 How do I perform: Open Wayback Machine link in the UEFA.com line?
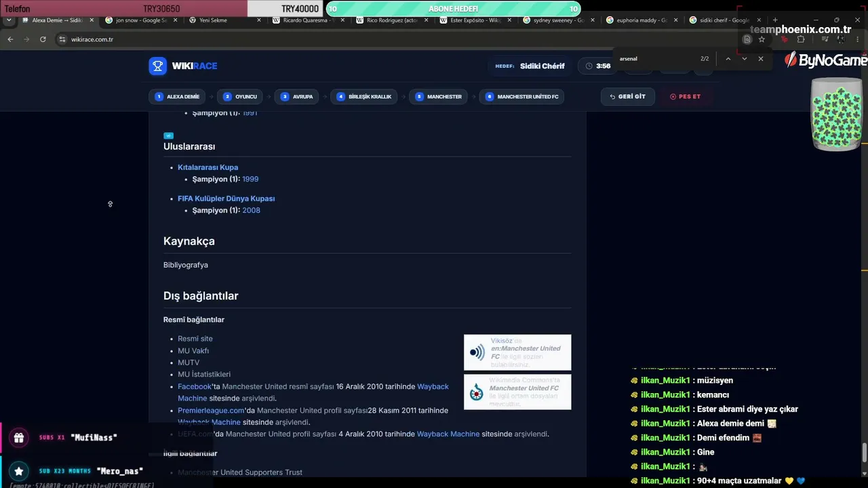(448, 434)
